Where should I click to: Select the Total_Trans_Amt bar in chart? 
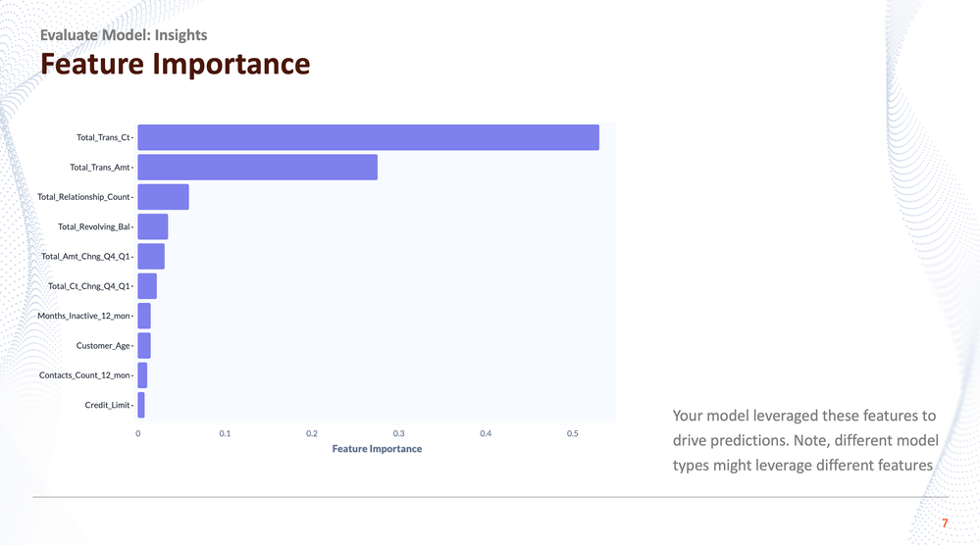tap(257, 168)
